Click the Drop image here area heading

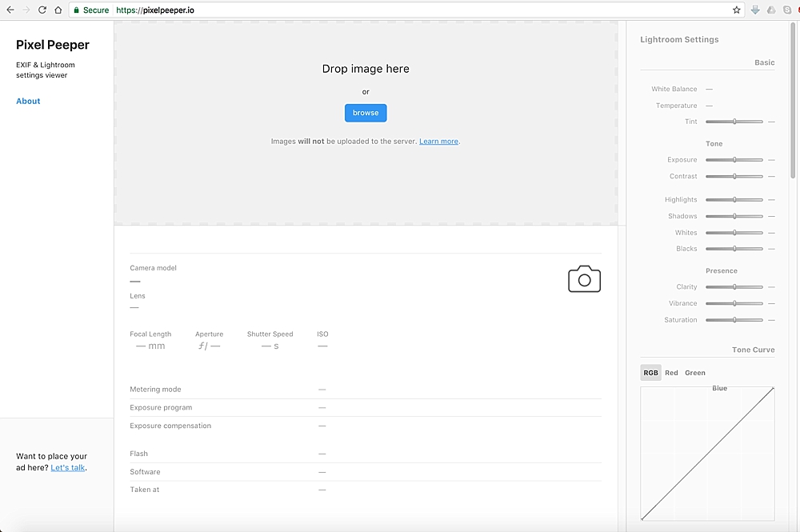click(366, 69)
